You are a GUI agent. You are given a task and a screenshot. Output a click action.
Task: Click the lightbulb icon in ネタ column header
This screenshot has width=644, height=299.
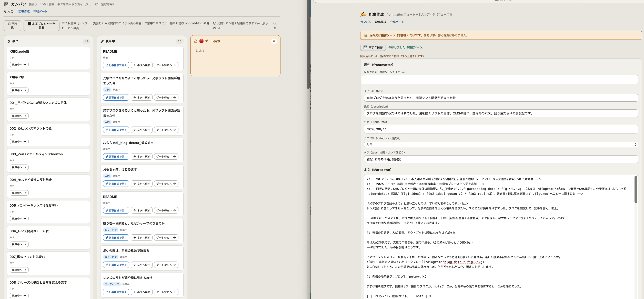coord(9,41)
